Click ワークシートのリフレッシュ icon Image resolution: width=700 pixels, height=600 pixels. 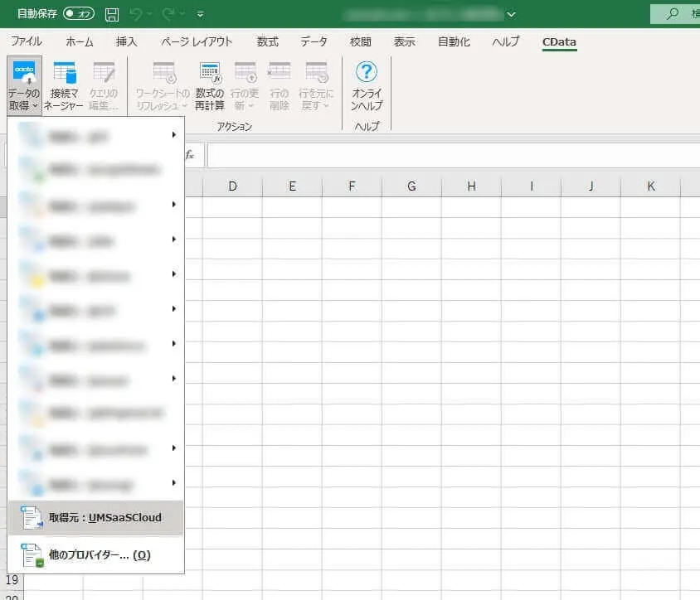pos(164,72)
